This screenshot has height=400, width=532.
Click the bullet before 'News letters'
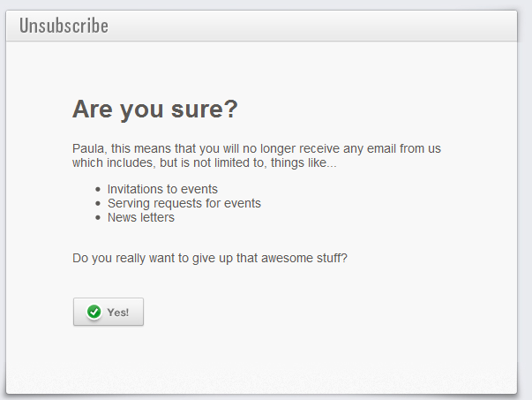coord(98,217)
